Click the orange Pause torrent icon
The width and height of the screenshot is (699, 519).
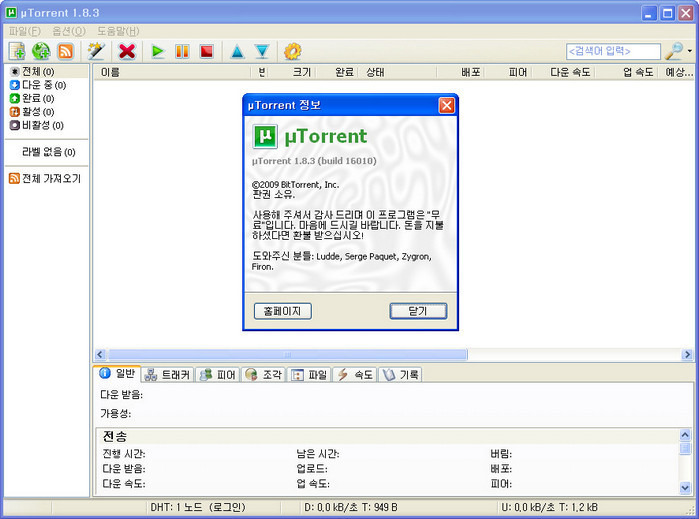coord(182,51)
